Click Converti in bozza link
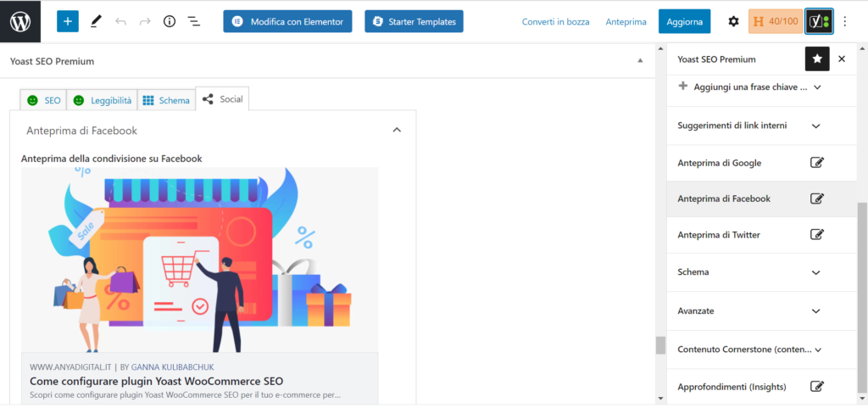The height and width of the screenshot is (408, 868). [555, 21]
